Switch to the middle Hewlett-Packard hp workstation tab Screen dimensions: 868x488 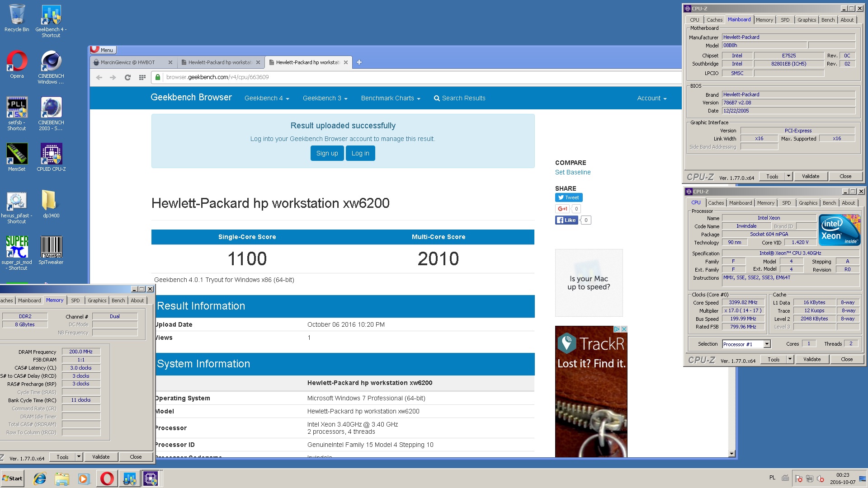[220, 62]
